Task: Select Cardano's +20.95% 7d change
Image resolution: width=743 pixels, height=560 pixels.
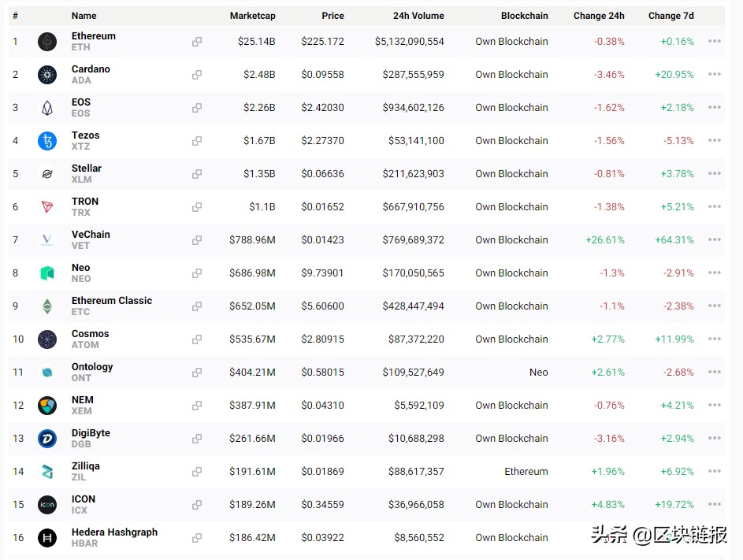Action: tap(674, 75)
